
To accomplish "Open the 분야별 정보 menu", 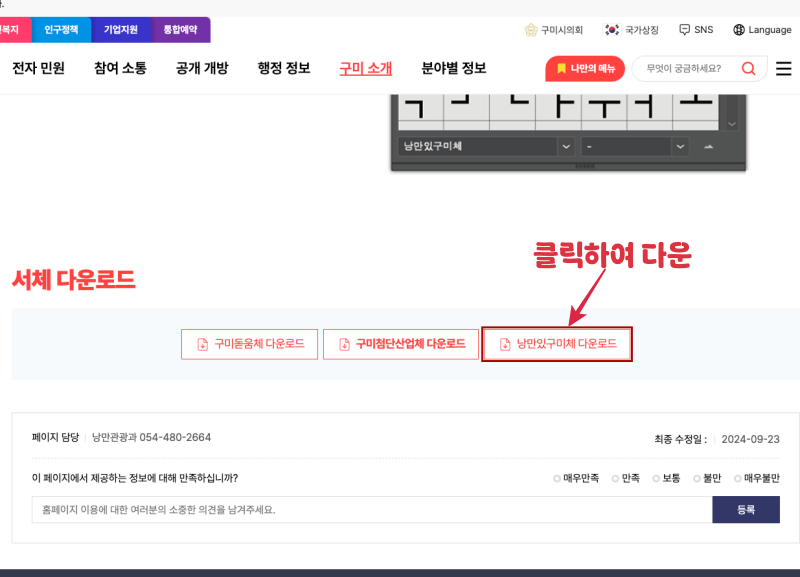I will (x=454, y=68).
